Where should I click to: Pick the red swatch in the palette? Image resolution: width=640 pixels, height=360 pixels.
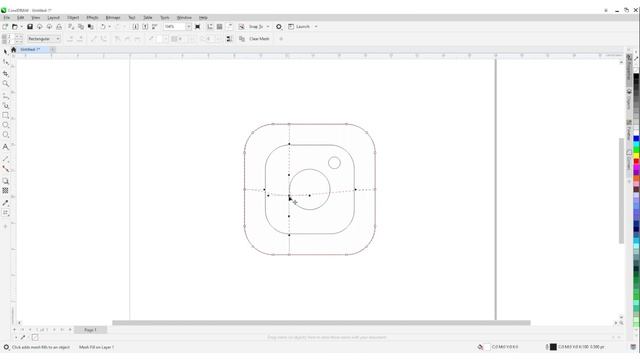click(636, 162)
